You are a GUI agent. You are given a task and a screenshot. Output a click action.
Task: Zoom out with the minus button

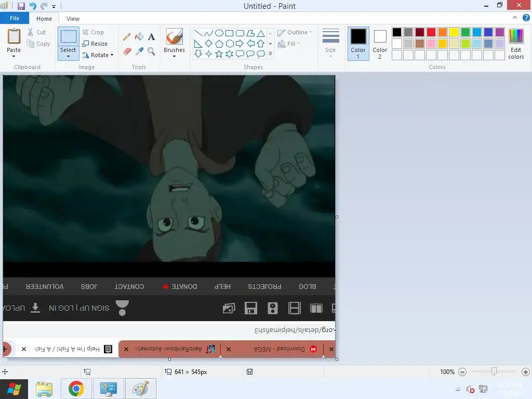pos(462,372)
